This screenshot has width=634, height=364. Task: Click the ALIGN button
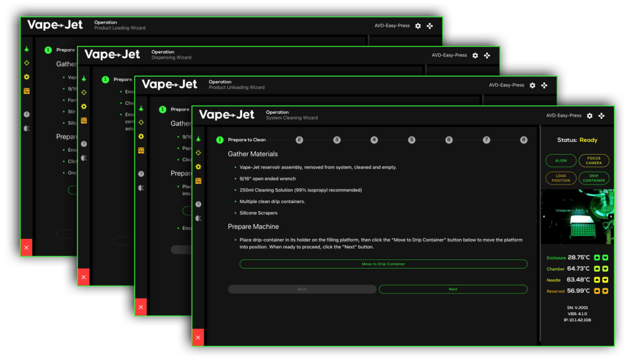(x=561, y=160)
